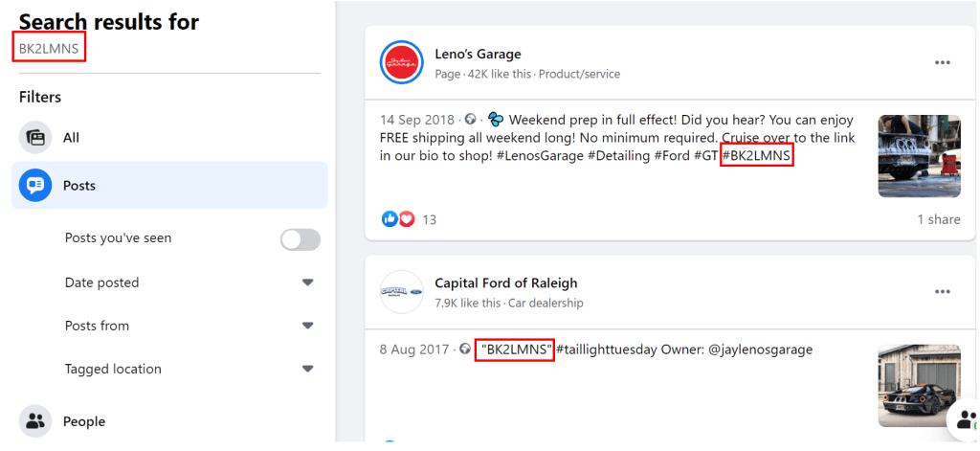Viewport: 980px width, 451px height.
Task: Expand the Posts from dropdown
Action: click(307, 326)
